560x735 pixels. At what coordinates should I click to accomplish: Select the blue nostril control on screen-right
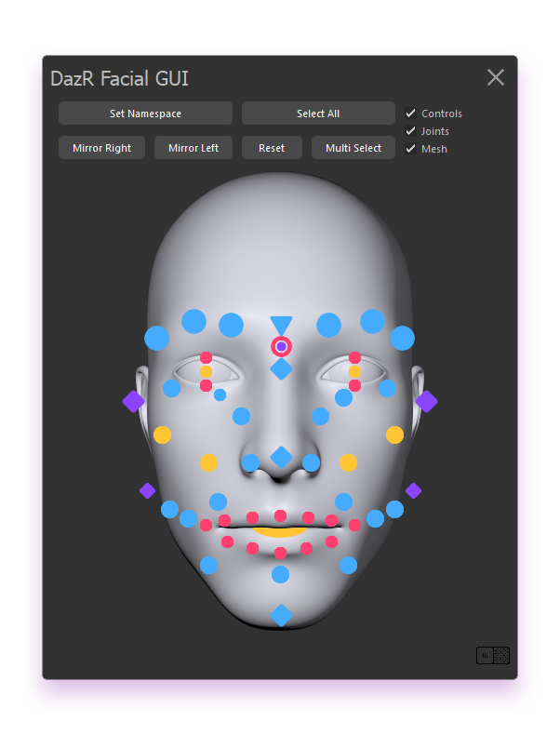tap(312, 462)
